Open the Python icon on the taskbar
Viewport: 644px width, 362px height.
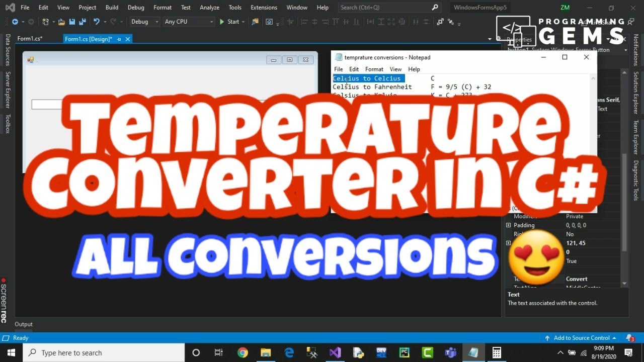[358, 352]
